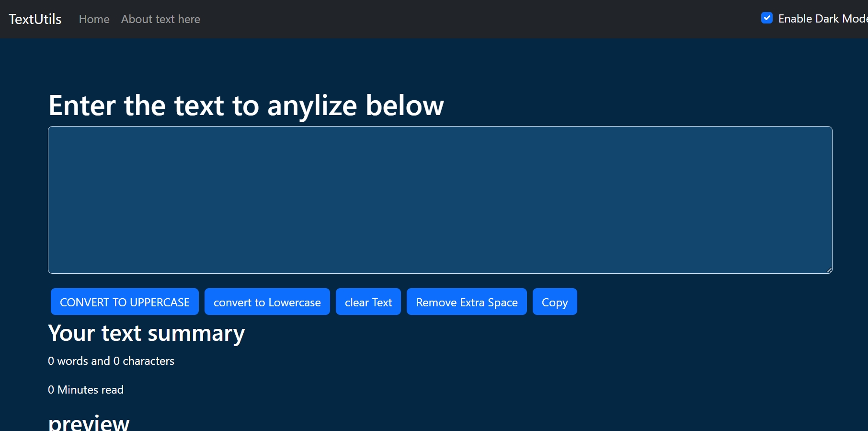The height and width of the screenshot is (431, 868).
Task: Select Remove Extra Space
Action: pos(466,302)
